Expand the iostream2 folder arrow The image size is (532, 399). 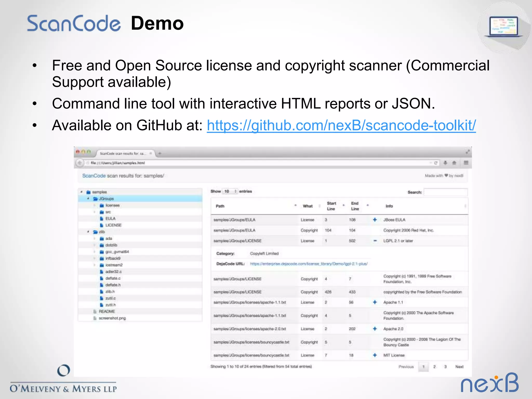point(95,265)
